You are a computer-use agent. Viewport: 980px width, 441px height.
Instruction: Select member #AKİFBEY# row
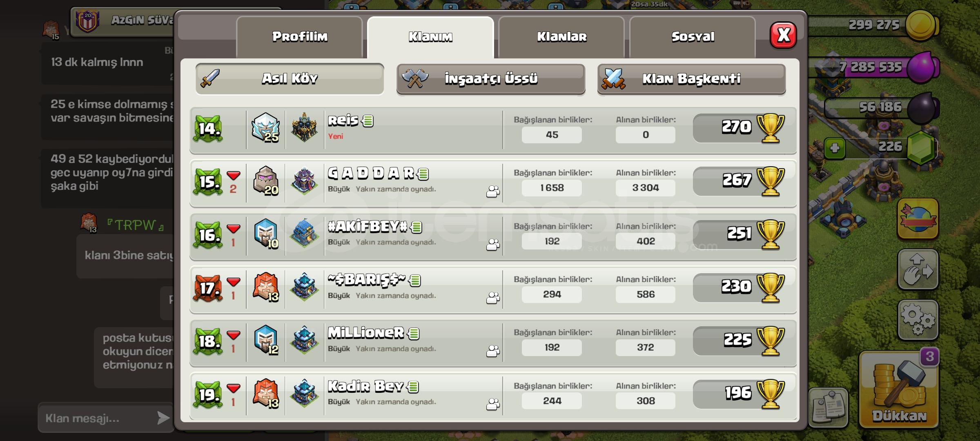pyautogui.click(x=493, y=236)
